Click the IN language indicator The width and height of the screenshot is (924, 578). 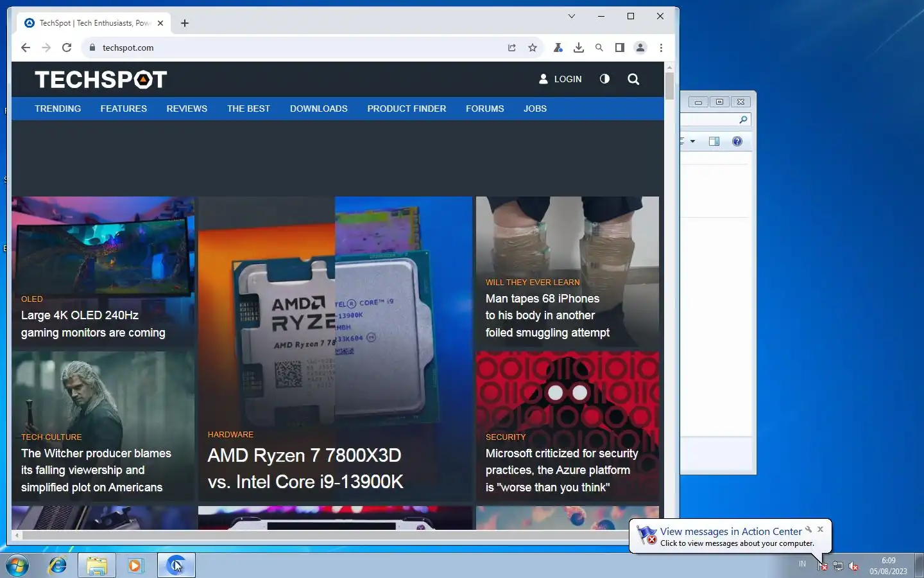click(802, 564)
